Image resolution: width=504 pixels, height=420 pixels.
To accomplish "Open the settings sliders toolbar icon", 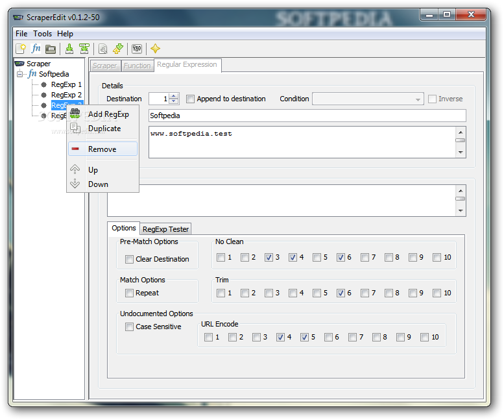I will point(137,49).
